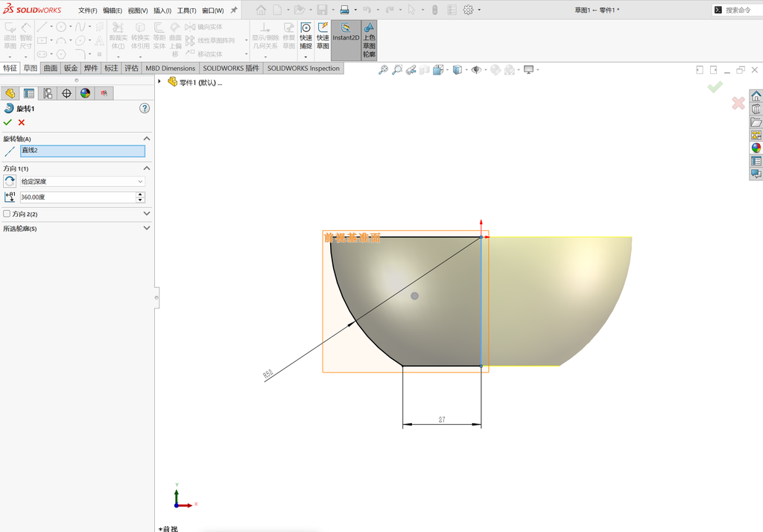This screenshot has height=532, width=763.
Task: Confirm 旋转1 with the green checkmark
Action: pos(7,122)
